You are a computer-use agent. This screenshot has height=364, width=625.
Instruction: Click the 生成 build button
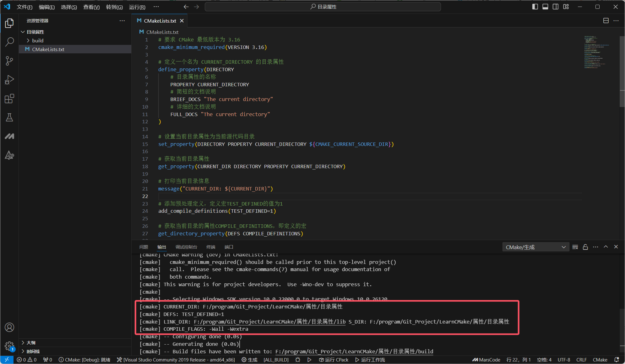pos(249,360)
